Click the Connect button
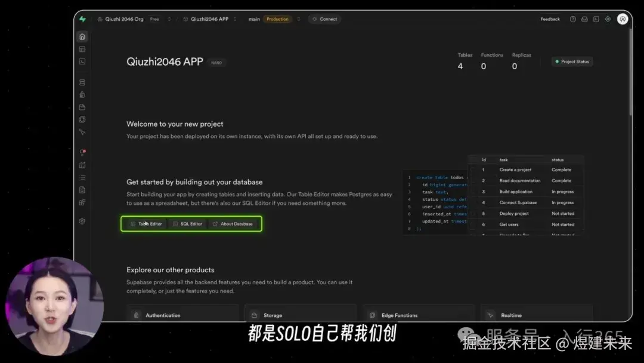Image resolution: width=644 pixels, height=363 pixels. click(x=324, y=19)
